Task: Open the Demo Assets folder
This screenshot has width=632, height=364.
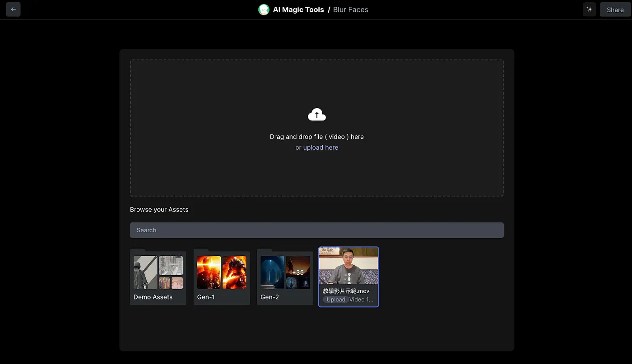Action: 158,277
